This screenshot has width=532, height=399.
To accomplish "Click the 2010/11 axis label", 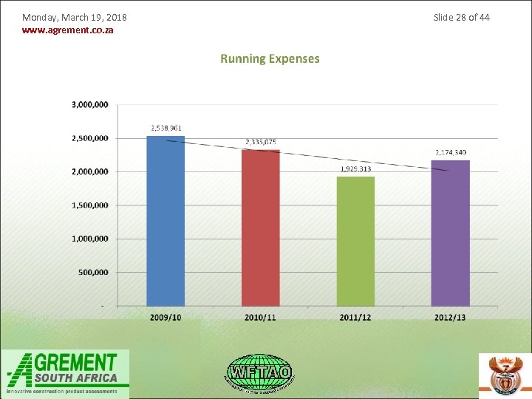I will point(260,318).
